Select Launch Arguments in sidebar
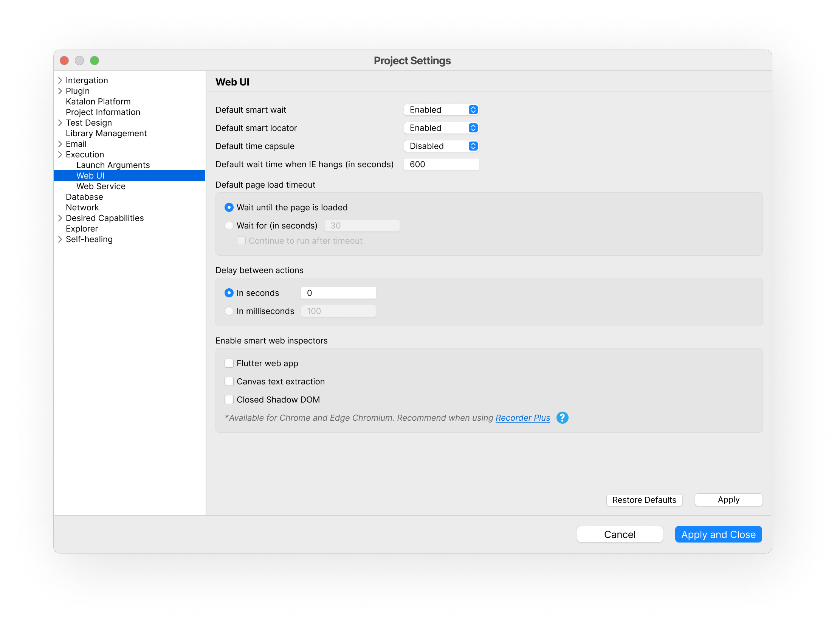Screen dimensions: 840x625 (x=113, y=165)
